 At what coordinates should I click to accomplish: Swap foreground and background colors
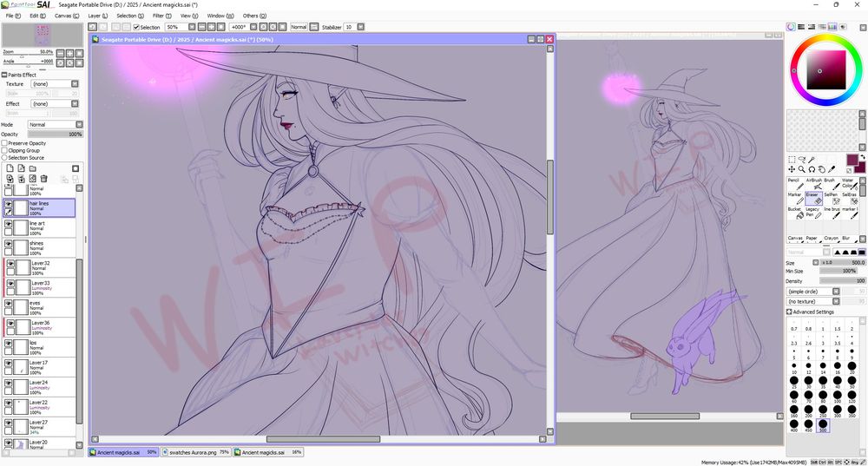point(862,157)
